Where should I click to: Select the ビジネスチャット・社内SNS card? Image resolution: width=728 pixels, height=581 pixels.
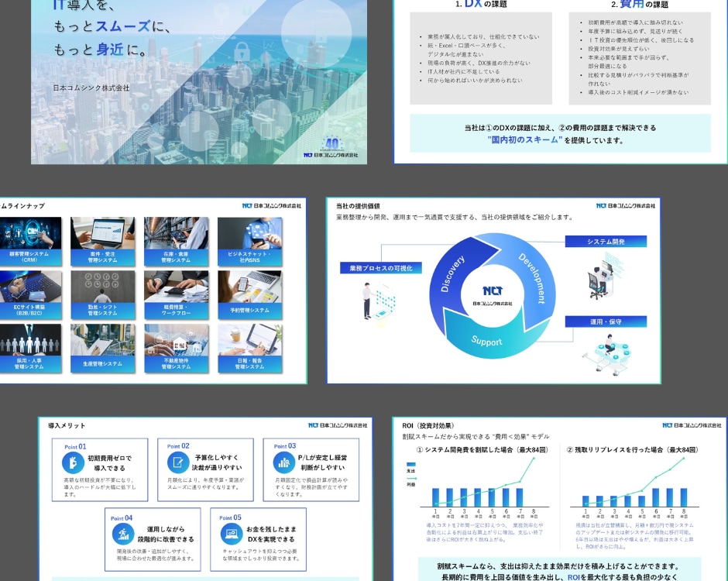pyautogui.click(x=249, y=242)
